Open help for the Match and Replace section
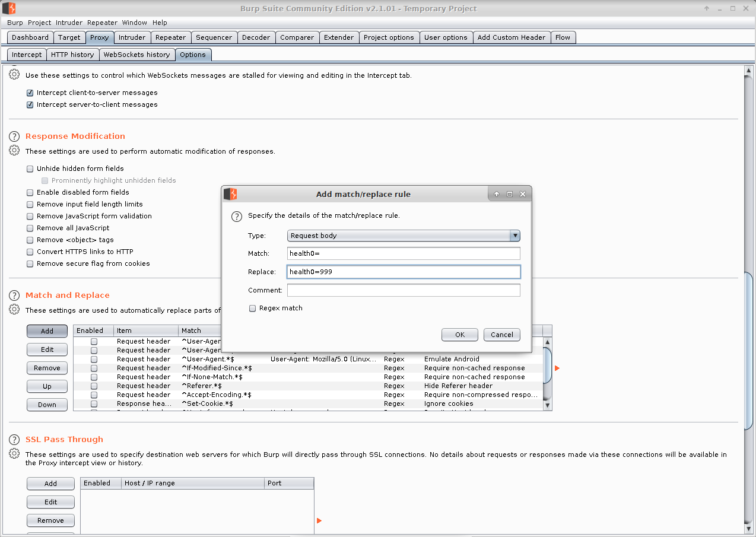The width and height of the screenshot is (756, 537). coord(14,295)
